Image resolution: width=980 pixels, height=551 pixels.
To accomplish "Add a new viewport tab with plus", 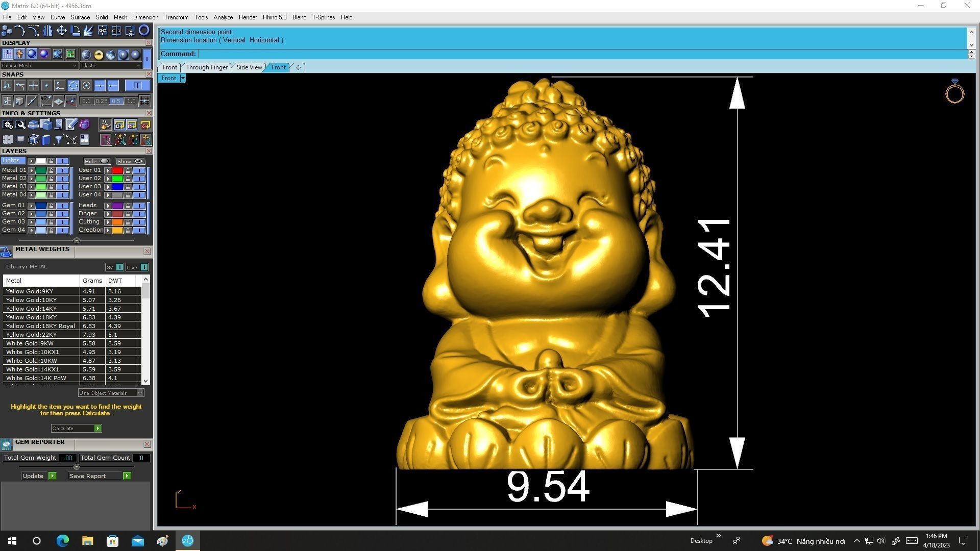I will tap(298, 67).
